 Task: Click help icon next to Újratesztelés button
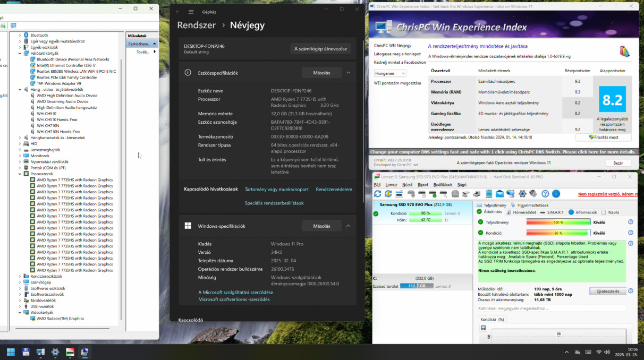click(x=631, y=291)
